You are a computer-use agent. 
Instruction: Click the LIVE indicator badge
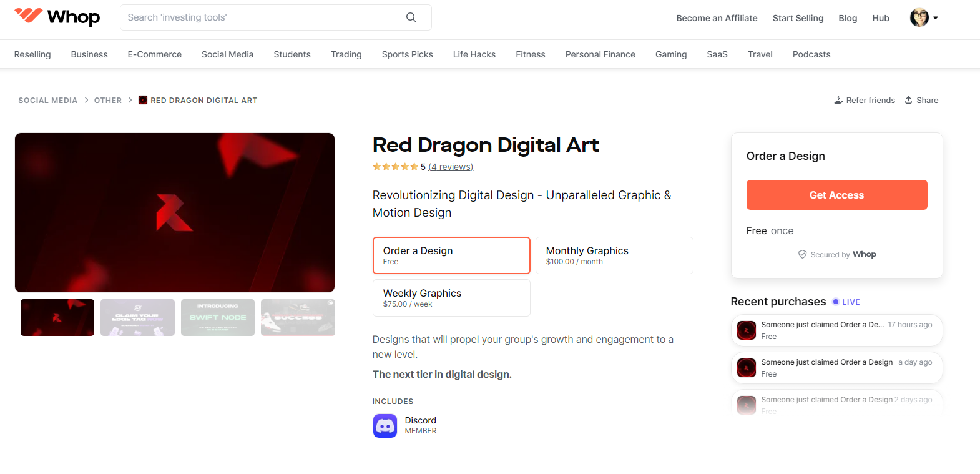click(846, 302)
